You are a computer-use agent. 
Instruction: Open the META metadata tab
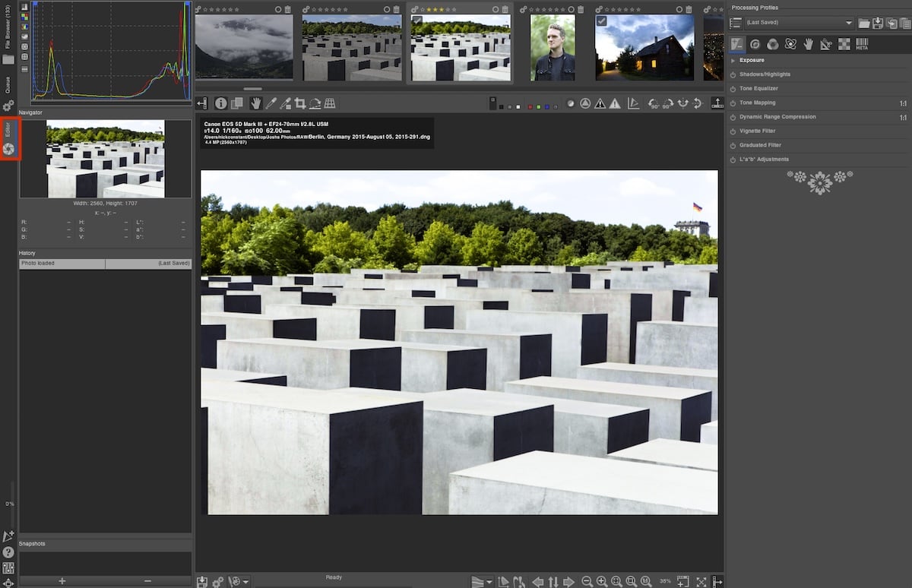[x=861, y=43]
